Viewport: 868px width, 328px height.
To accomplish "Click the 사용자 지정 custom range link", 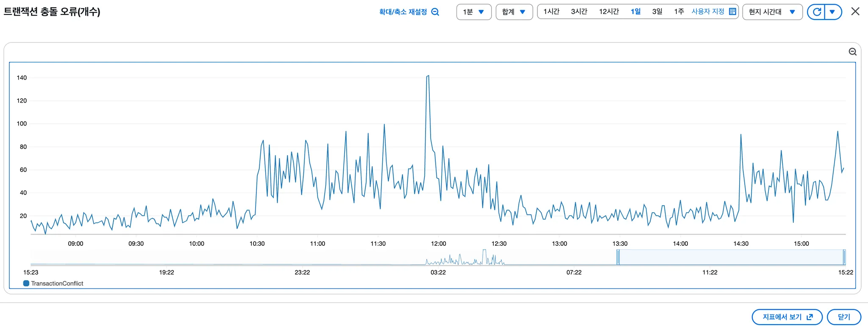I will (708, 11).
